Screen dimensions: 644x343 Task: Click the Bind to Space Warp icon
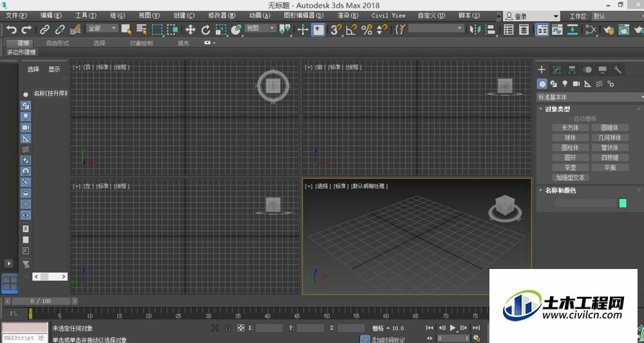click(x=75, y=30)
